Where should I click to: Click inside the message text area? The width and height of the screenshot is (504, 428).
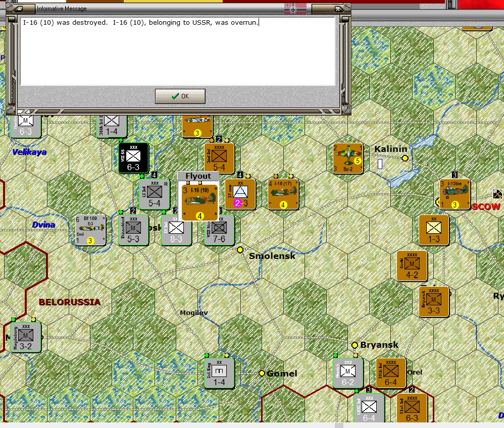(x=178, y=51)
